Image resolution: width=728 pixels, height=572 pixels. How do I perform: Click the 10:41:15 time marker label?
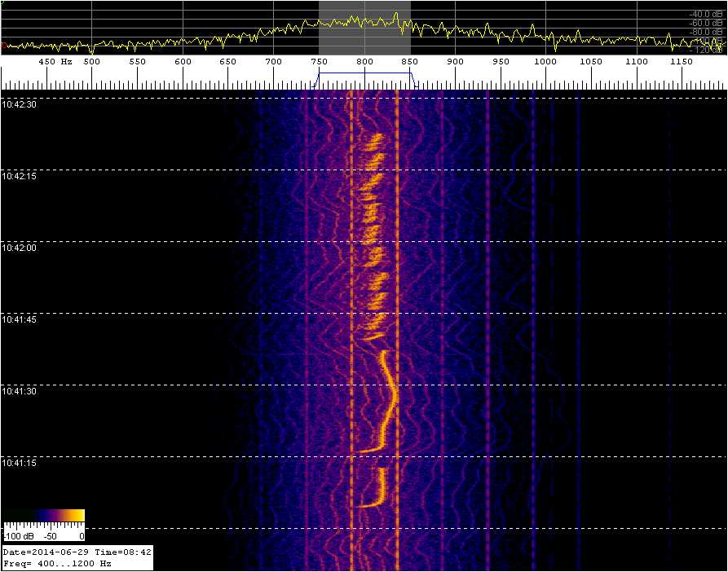20,463
